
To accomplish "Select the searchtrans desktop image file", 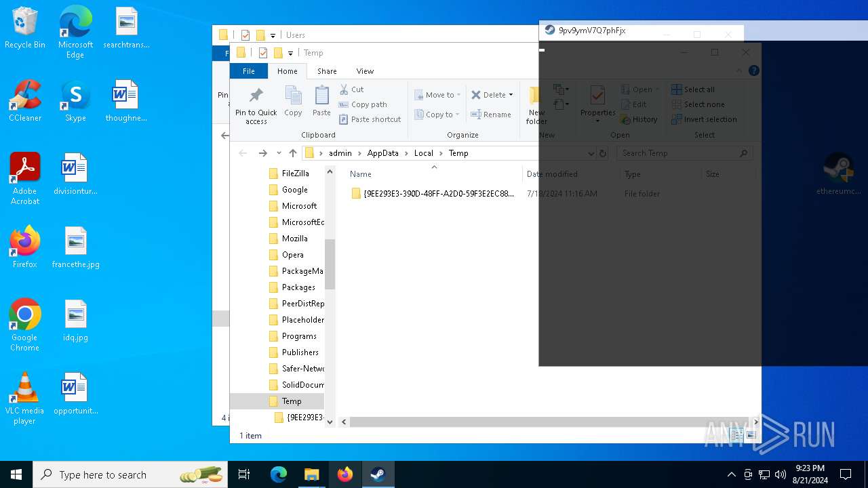I will (126, 27).
